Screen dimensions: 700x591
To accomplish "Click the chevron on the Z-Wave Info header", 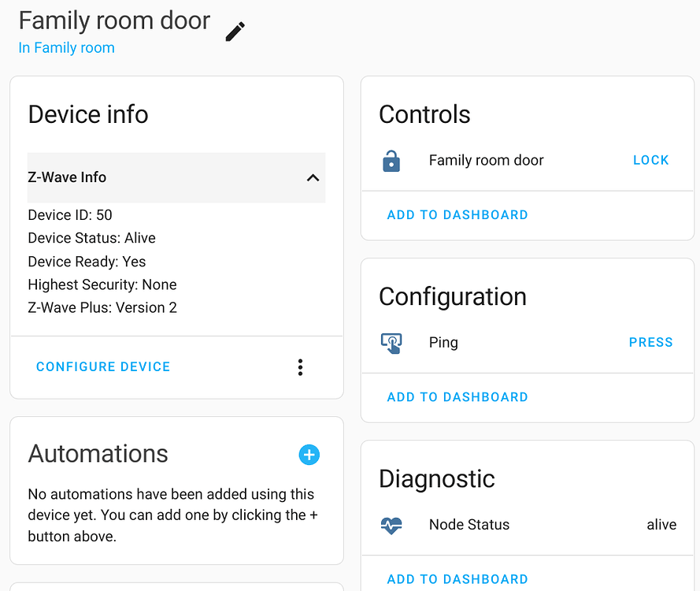I will pos(313,177).
